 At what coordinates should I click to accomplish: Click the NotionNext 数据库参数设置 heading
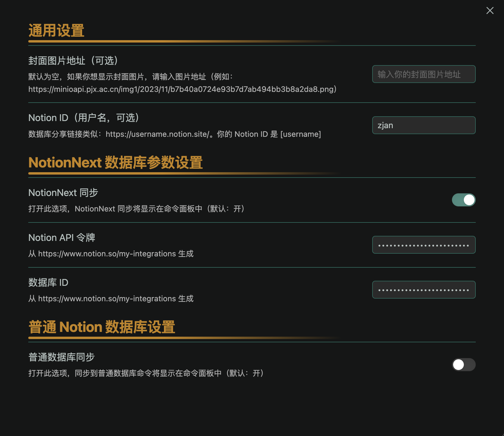pyautogui.click(x=115, y=163)
